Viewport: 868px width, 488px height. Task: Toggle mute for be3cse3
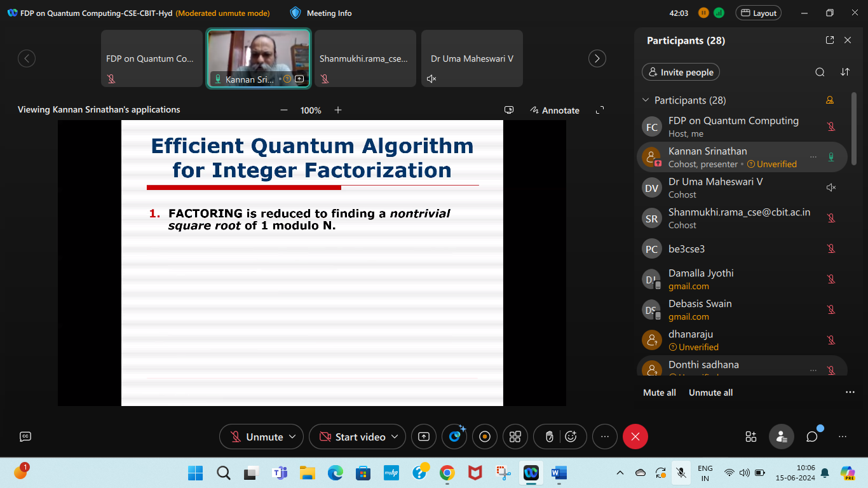(x=831, y=248)
